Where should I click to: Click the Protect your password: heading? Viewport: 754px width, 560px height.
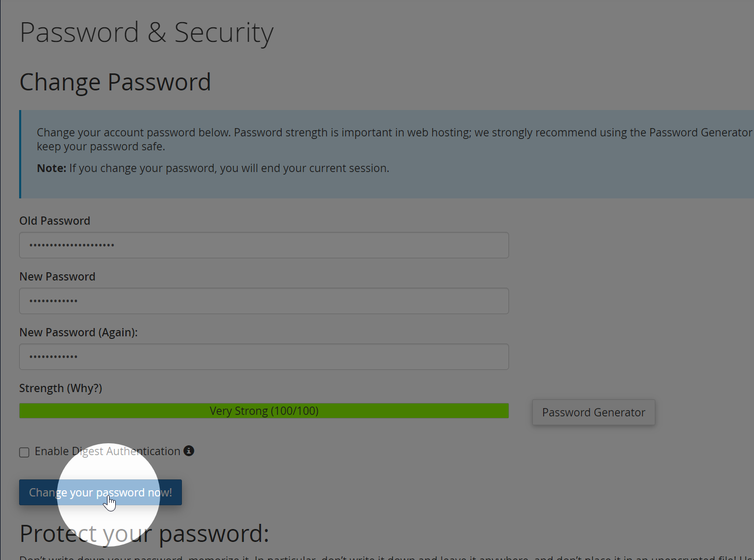(145, 534)
